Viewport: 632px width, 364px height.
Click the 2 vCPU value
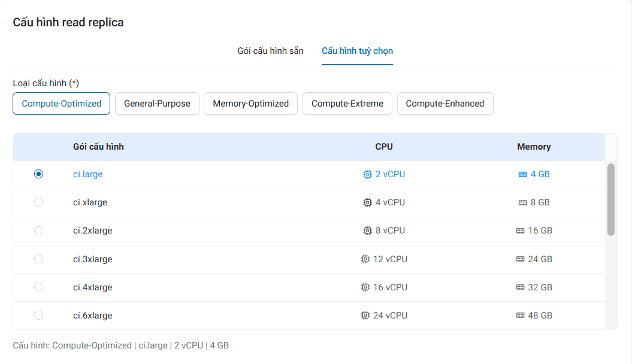coord(390,174)
